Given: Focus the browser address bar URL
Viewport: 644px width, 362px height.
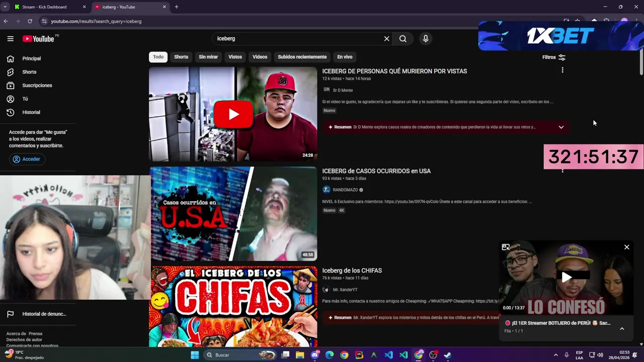Looking at the screenshot, I should (x=96, y=22).
